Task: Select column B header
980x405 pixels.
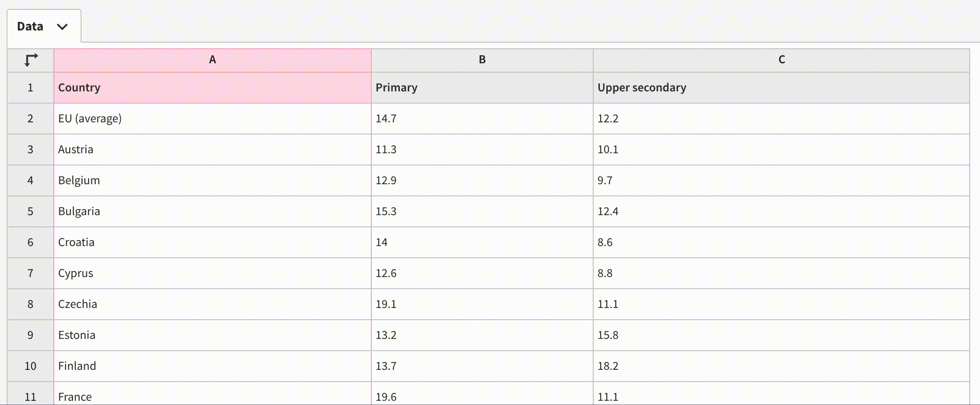Action: pos(482,60)
